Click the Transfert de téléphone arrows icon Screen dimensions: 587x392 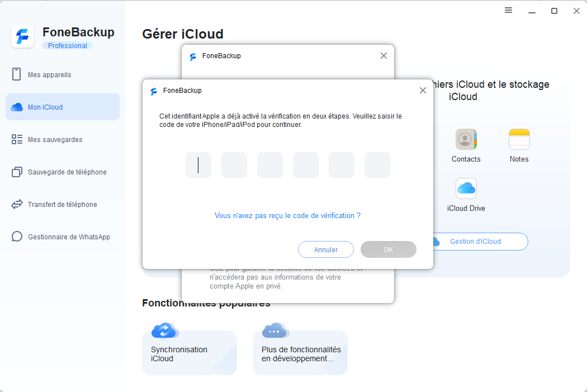17,205
